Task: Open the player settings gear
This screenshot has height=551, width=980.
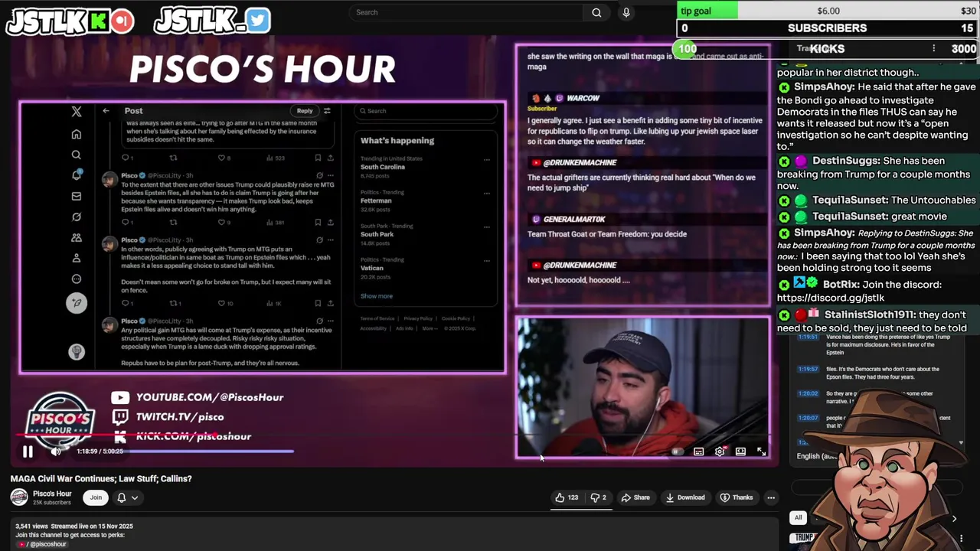Action: [x=720, y=452]
